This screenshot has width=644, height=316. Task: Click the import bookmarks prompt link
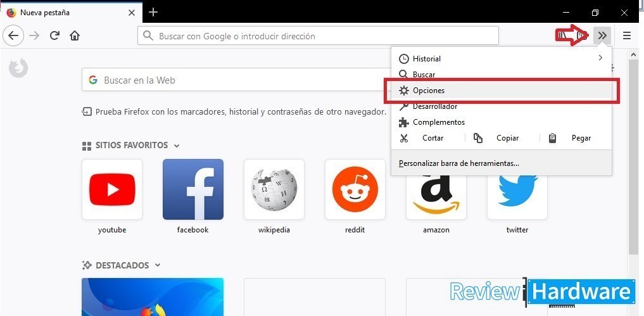pos(234,111)
